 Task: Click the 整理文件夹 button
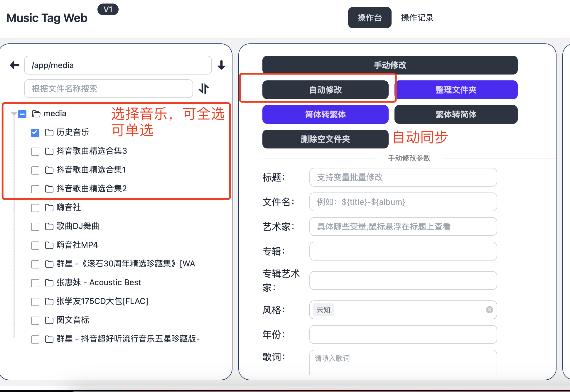pos(456,90)
